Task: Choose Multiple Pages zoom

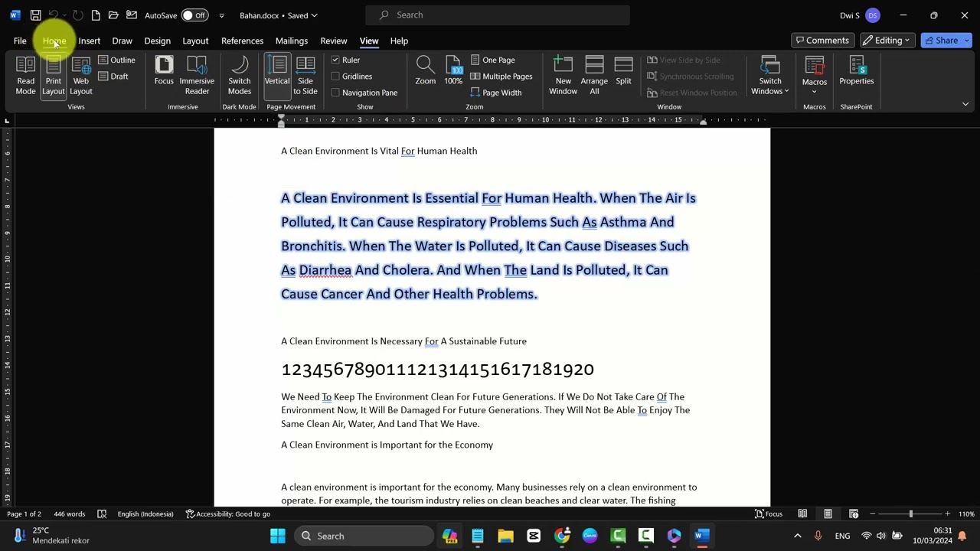Action: 501,77
